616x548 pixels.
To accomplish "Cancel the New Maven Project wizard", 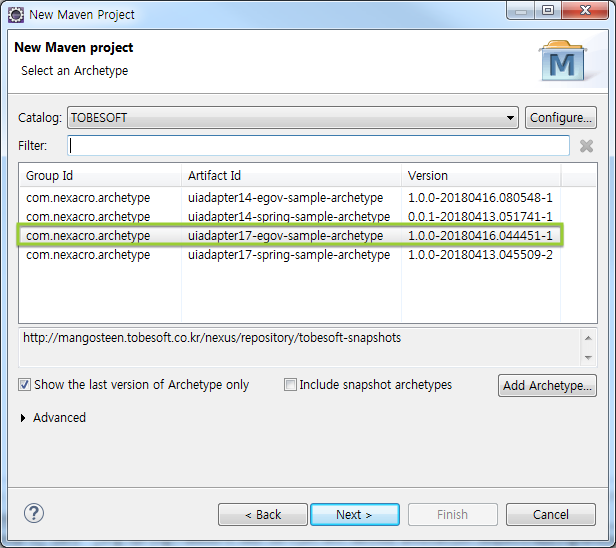I will click(x=550, y=514).
